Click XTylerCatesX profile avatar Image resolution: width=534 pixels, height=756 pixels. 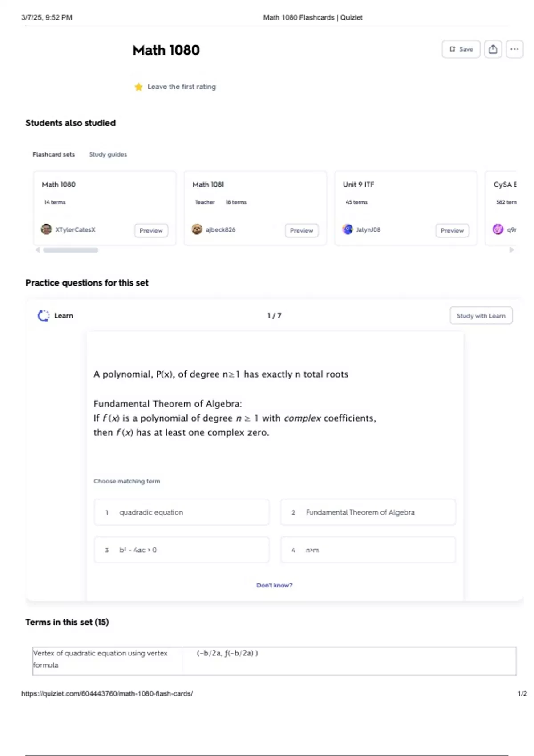(x=46, y=229)
